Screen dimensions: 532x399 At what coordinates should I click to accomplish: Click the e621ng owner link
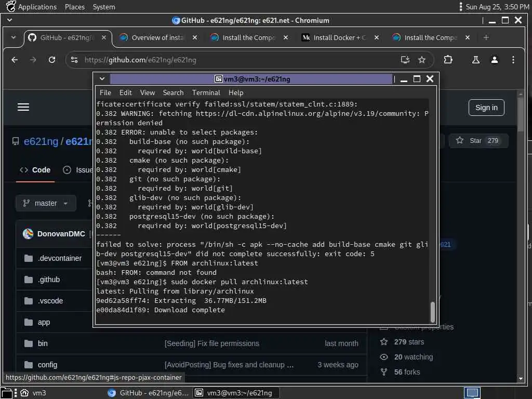pos(41,141)
